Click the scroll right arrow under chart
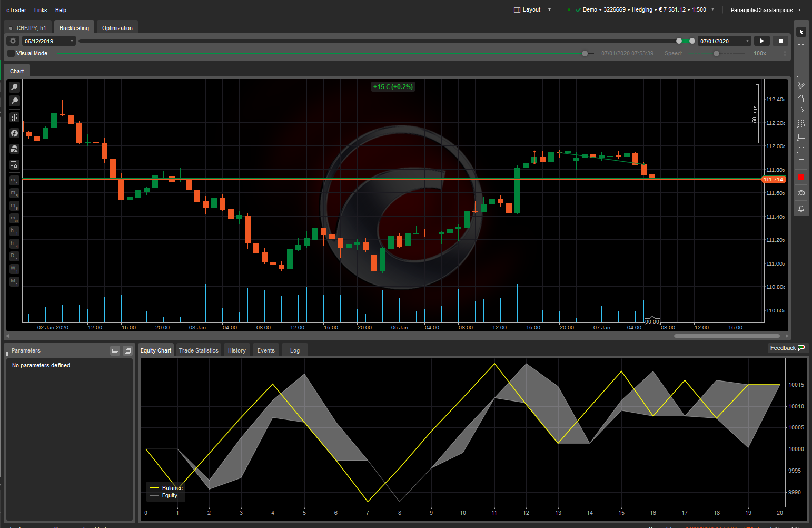812x528 pixels. (x=787, y=336)
